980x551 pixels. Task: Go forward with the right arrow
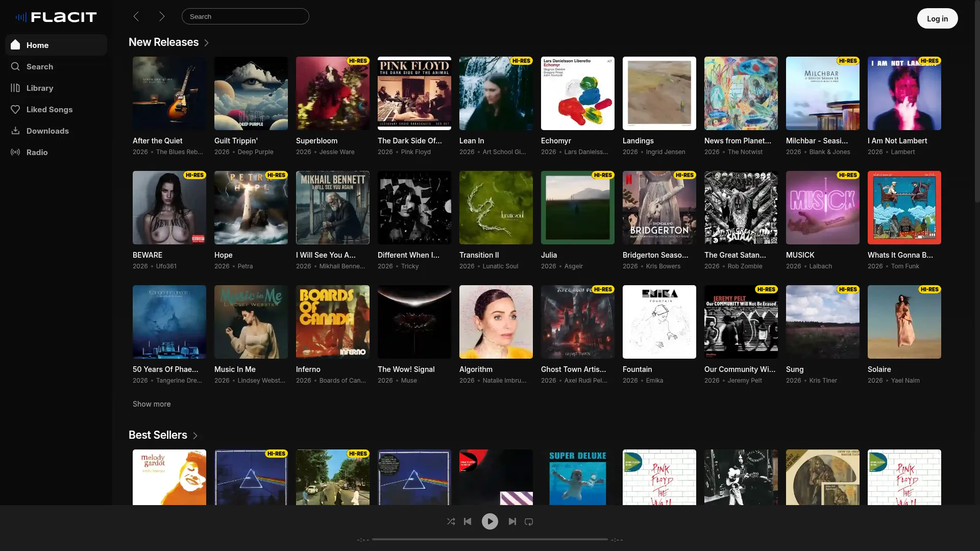pyautogui.click(x=162, y=16)
